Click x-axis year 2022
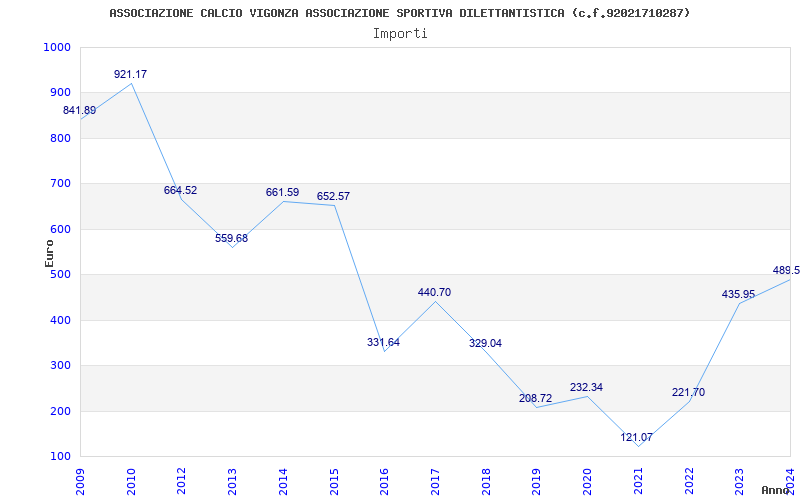This screenshot has width=800, height=500. pos(688,481)
